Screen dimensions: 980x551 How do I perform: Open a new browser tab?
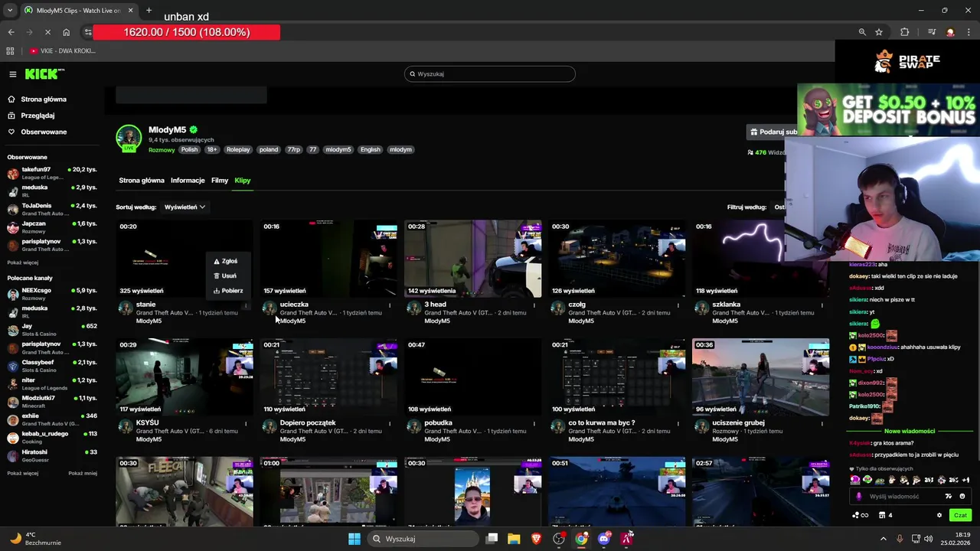pyautogui.click(x=149, y=11)
